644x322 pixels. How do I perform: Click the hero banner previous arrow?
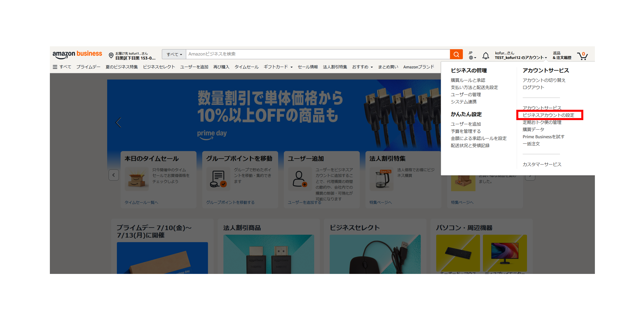click(118, 123)
